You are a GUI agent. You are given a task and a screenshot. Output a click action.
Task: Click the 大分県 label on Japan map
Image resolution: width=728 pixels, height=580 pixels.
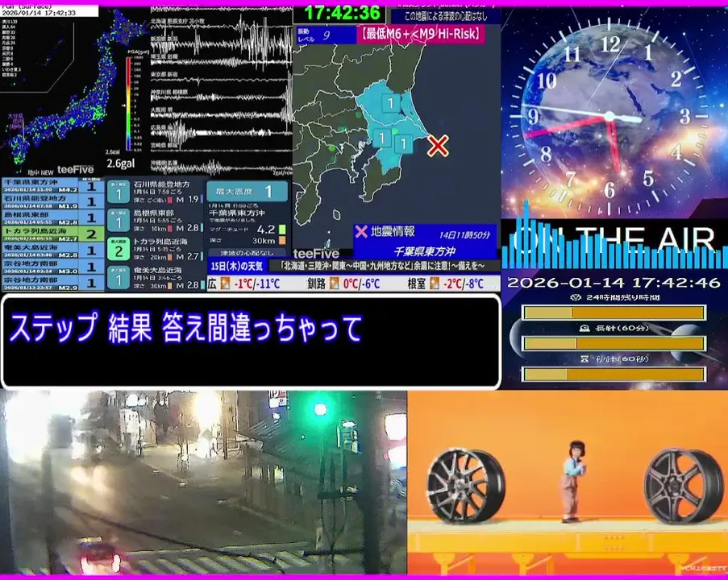(15, 115)
